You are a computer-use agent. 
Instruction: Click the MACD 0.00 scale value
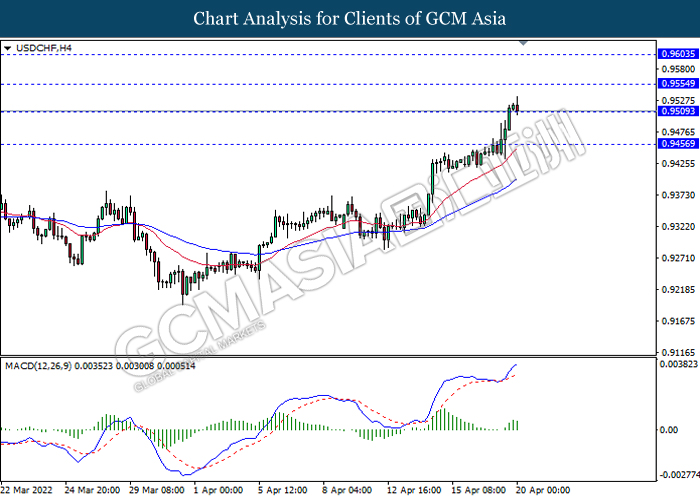[x=668, y=430]
